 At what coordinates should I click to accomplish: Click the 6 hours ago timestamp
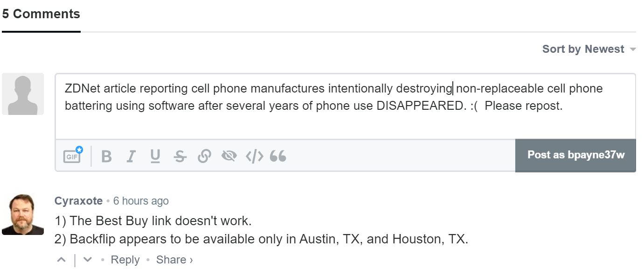pyautogui.click(x=141, y=201)
